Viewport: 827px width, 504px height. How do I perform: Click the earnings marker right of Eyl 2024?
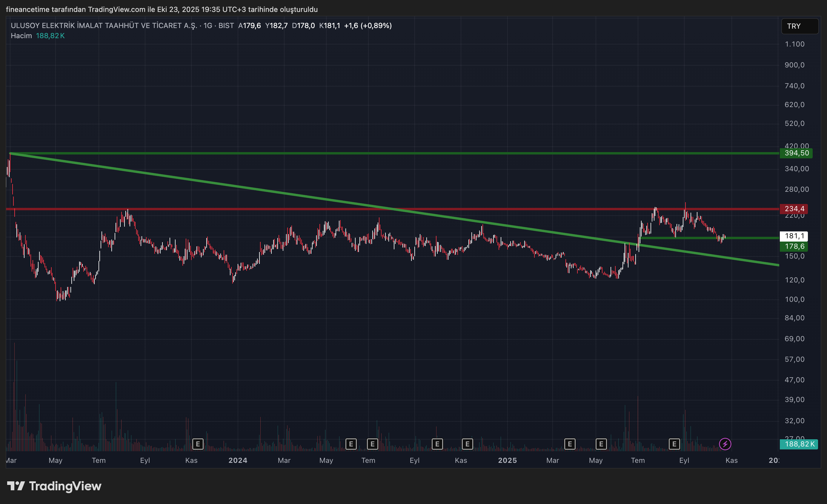click(437, 444)
